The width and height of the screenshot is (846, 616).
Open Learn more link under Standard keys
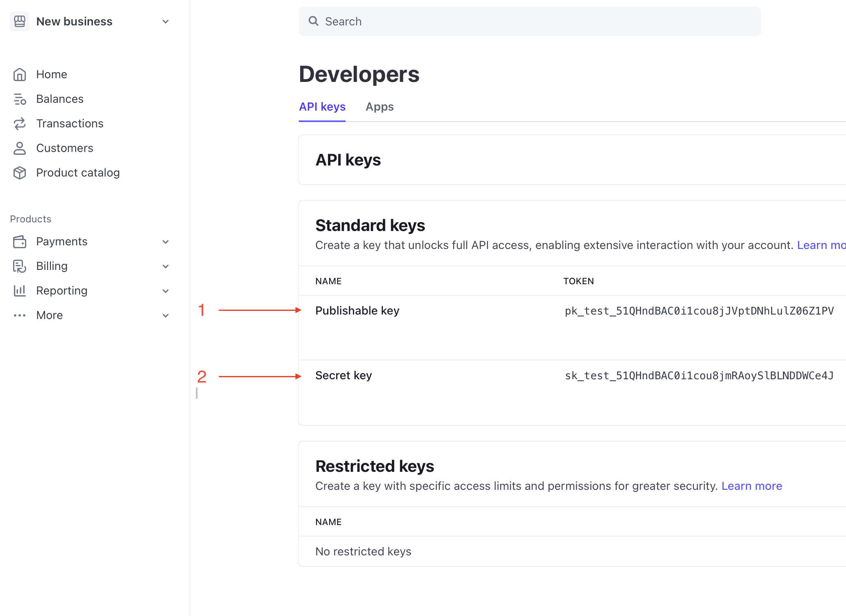[821, 245]
